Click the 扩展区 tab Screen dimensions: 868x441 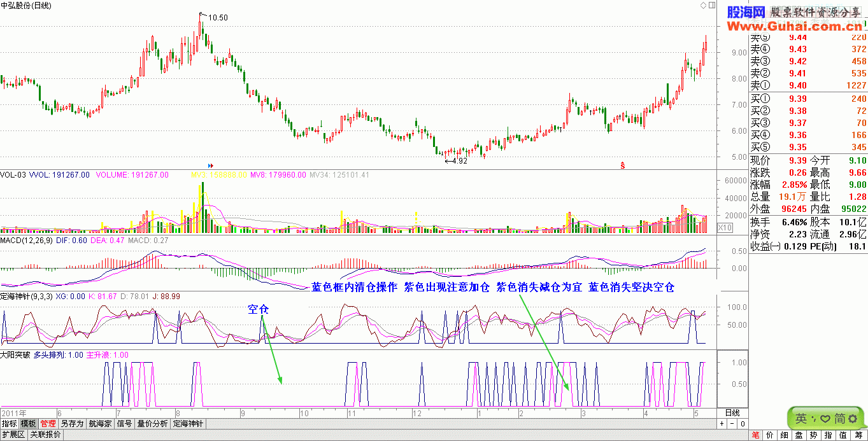(x=13, y=435)
